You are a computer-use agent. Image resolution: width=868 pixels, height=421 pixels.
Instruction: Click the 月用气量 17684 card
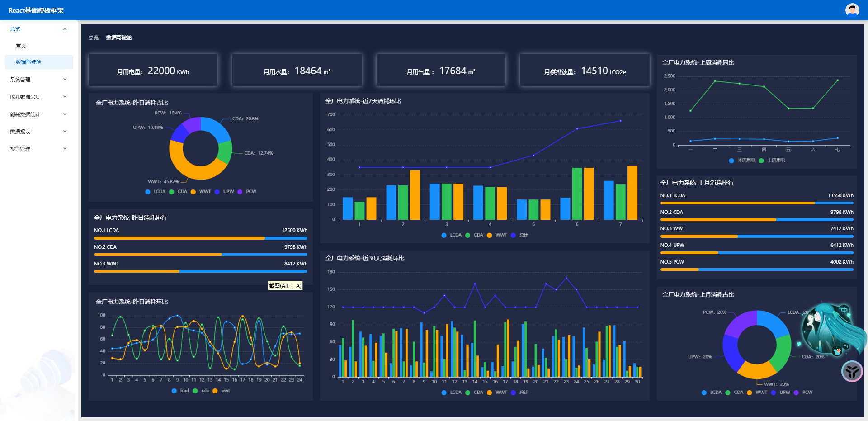click(x=441, y=70)
